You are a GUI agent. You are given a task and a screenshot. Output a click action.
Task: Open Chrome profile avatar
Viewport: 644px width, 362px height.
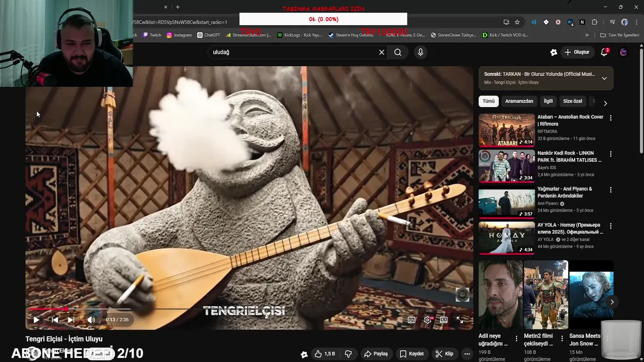[624, 22]
